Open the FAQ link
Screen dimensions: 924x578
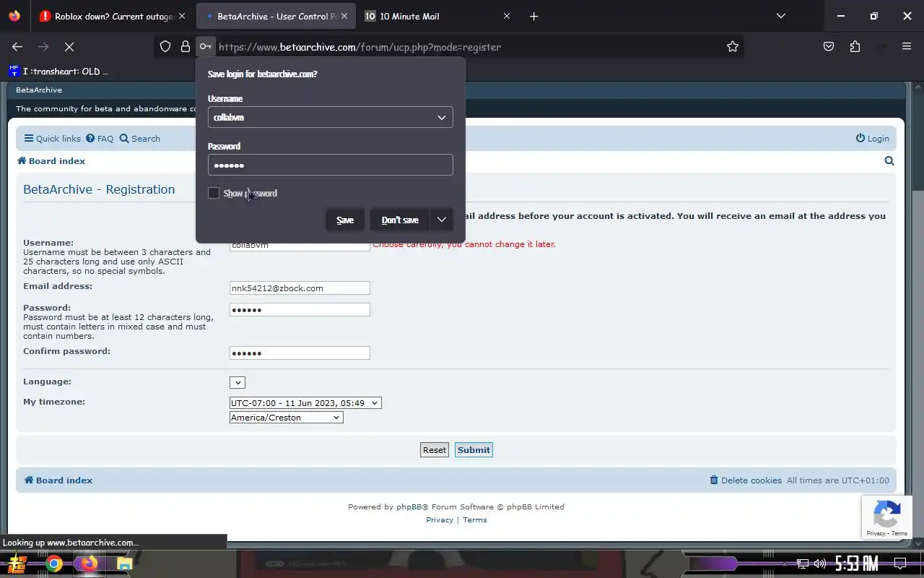(x=100, y=139)
